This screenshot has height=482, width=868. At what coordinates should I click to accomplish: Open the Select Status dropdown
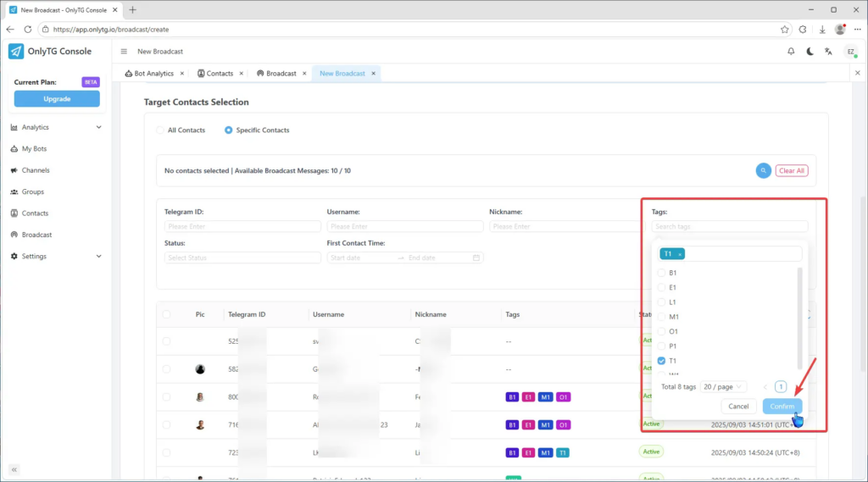coord(242,258)
